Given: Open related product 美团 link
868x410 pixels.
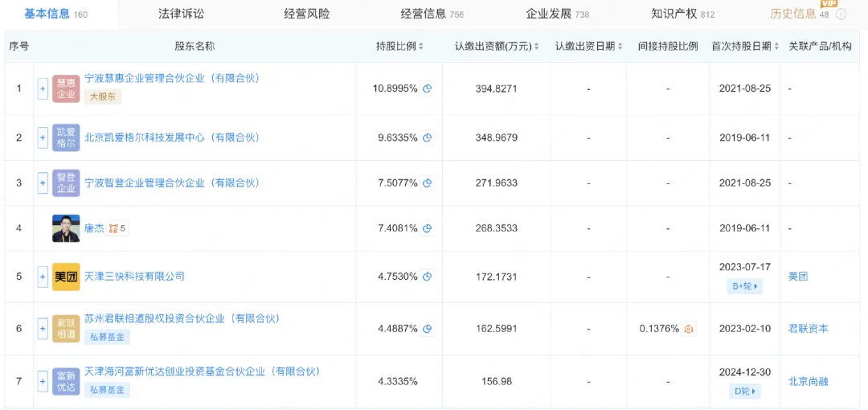Looking at the screenshot, I should [798, 277].
